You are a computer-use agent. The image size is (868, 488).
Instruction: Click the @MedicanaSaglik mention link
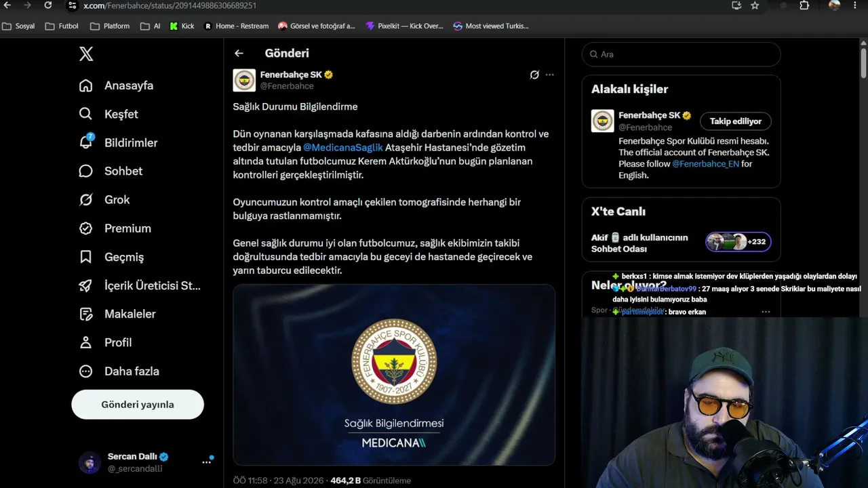343,147
